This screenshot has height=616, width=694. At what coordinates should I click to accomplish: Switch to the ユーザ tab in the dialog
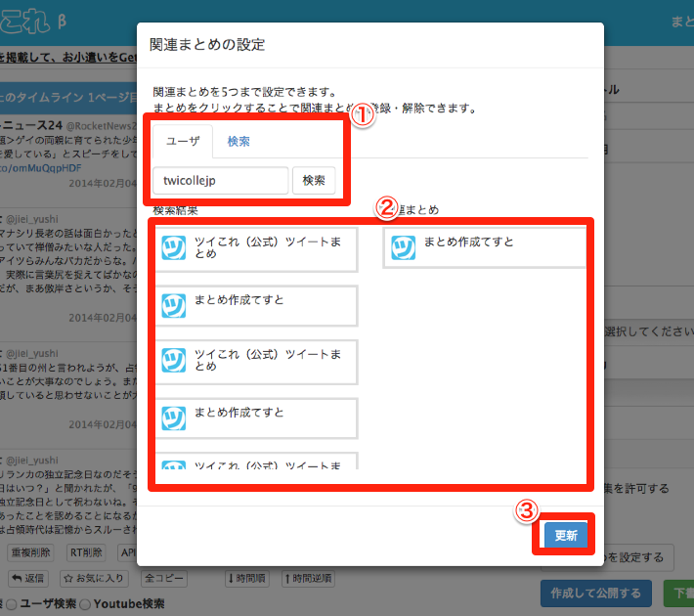coord(183,141)
